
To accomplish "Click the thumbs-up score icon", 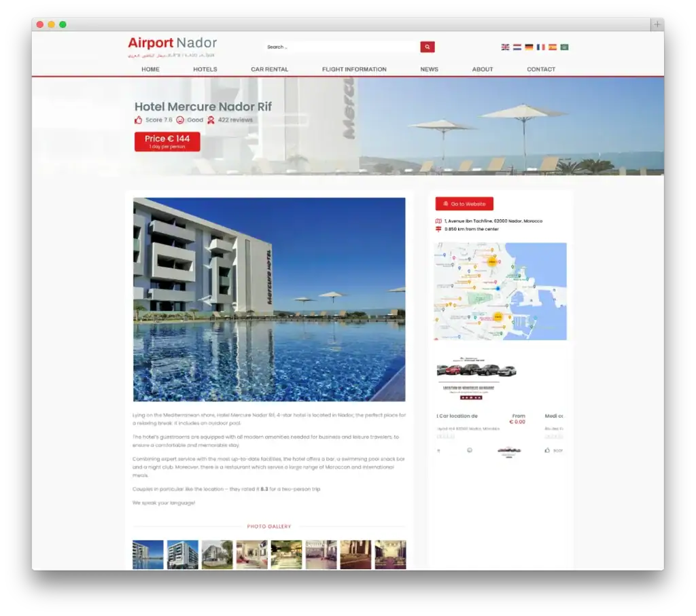I will click(139, 120).
